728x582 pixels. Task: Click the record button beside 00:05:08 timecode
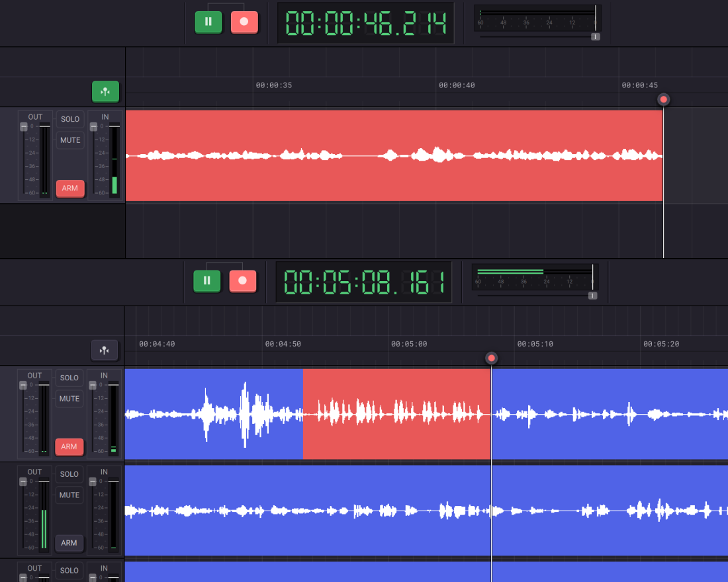[x=243, y=280]
